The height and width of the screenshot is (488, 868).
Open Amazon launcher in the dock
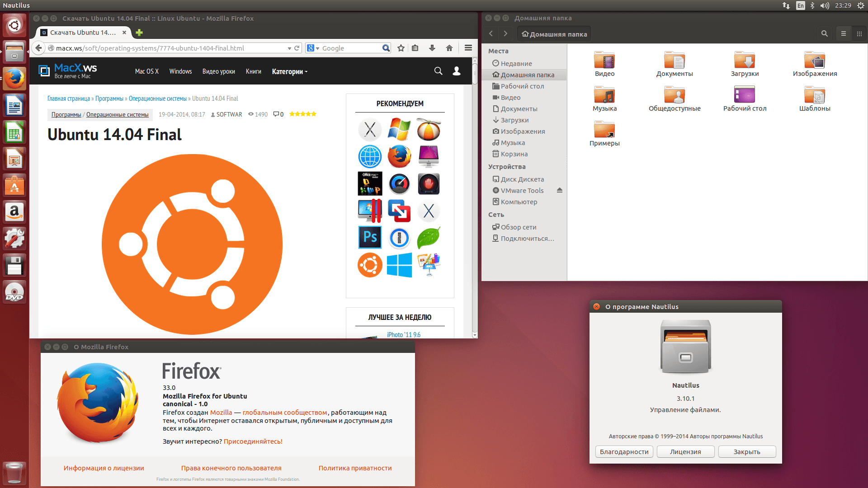coord(14,212)
